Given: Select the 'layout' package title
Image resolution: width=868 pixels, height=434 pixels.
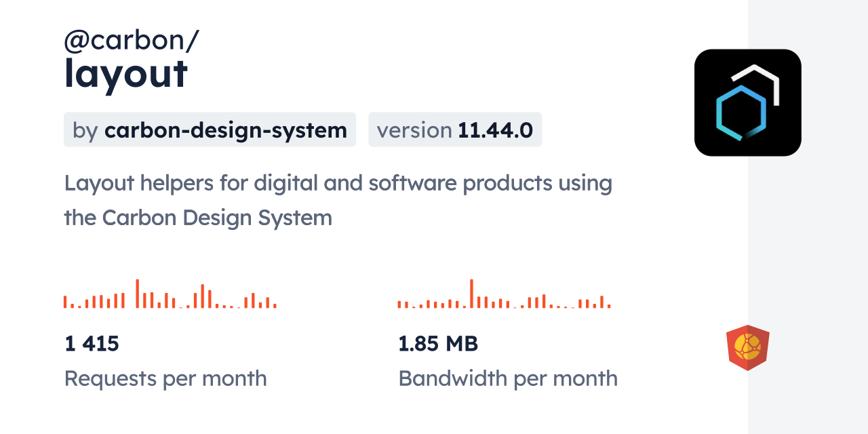Looking at the screenshot, I should [125, 75].
